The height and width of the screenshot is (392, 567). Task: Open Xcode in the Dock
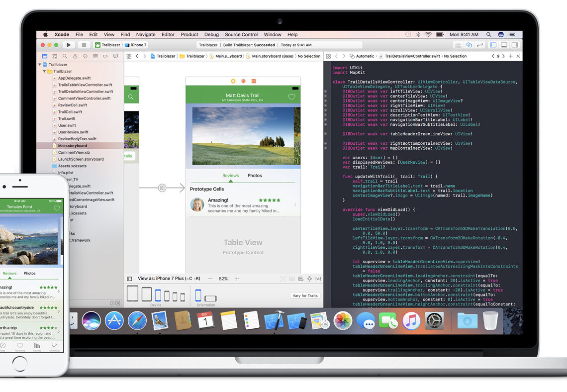274,320
